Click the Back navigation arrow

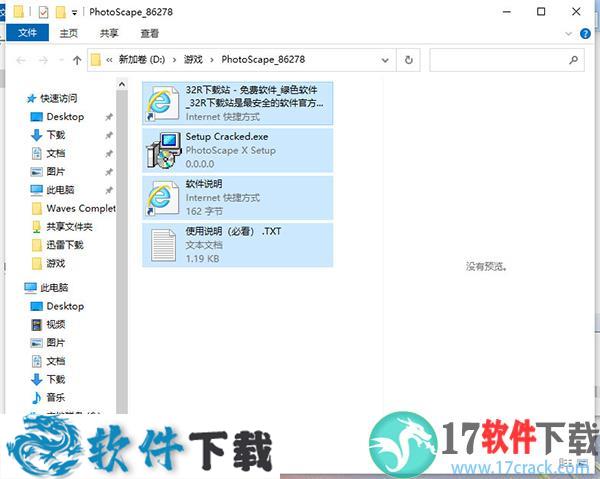click(19, 60)
